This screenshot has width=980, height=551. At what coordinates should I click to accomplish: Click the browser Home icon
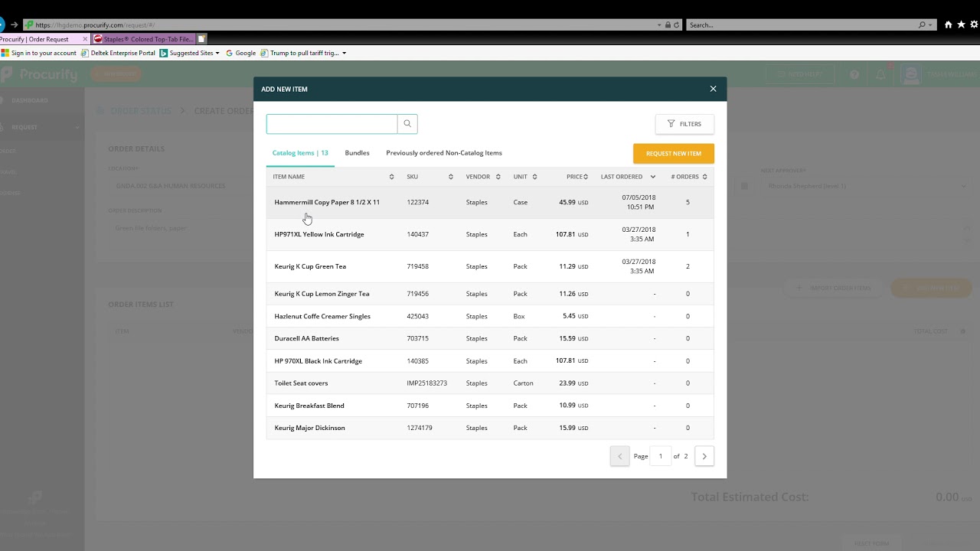tap(948, 25)
